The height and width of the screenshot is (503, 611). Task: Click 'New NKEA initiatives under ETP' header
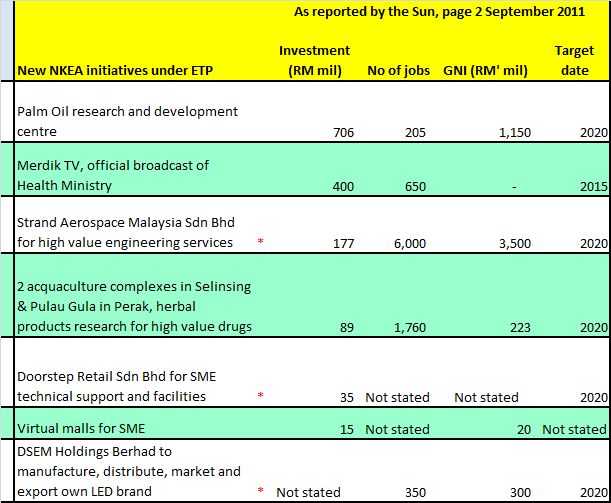115,71
